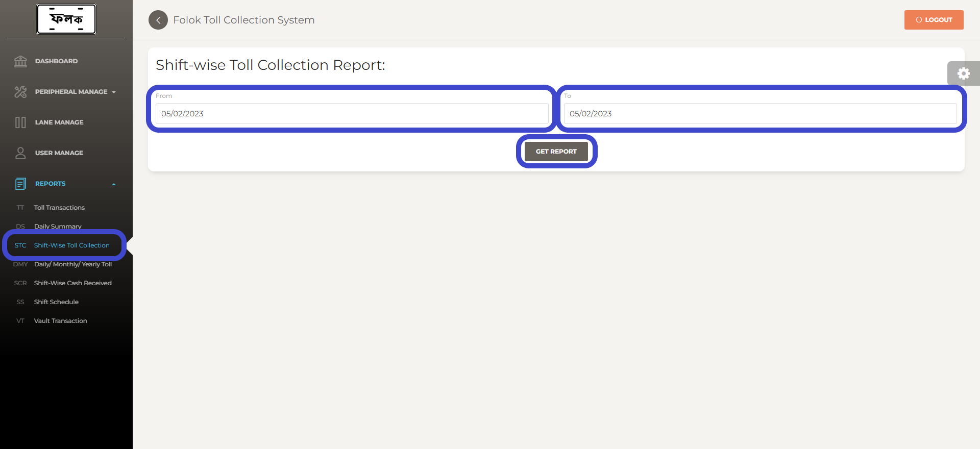Click the Shift-wise Toll Collection Report heading
Image resolution: width=980 pixels, height=449 pixels.
[271, 65]
